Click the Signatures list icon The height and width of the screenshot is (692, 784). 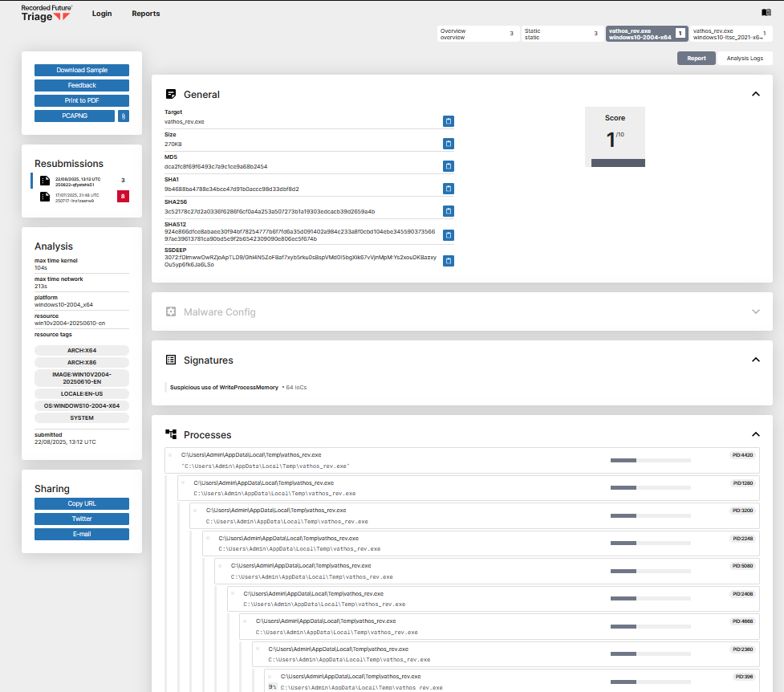pos(171,360)
